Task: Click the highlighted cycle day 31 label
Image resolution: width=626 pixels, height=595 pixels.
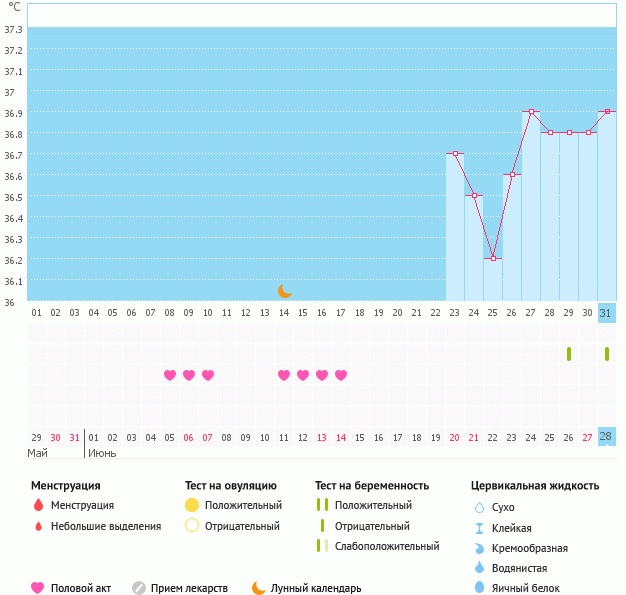Action: [606, 313]
